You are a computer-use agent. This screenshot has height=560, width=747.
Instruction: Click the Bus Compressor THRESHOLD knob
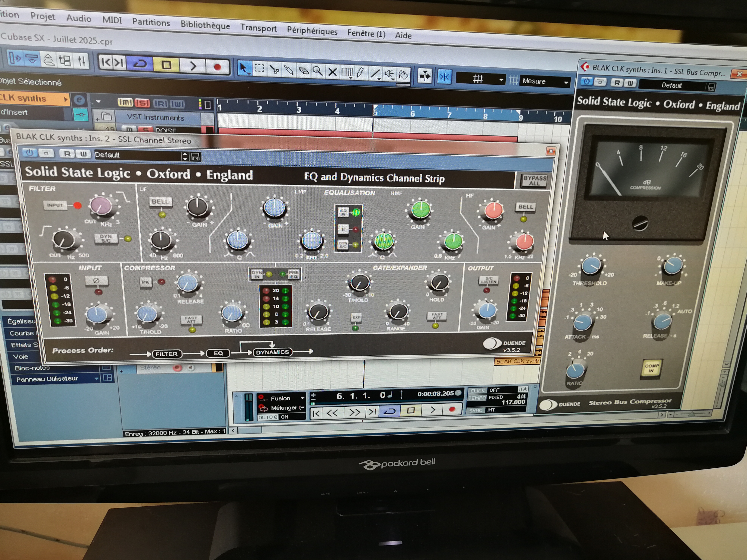[x=591, y=266]
